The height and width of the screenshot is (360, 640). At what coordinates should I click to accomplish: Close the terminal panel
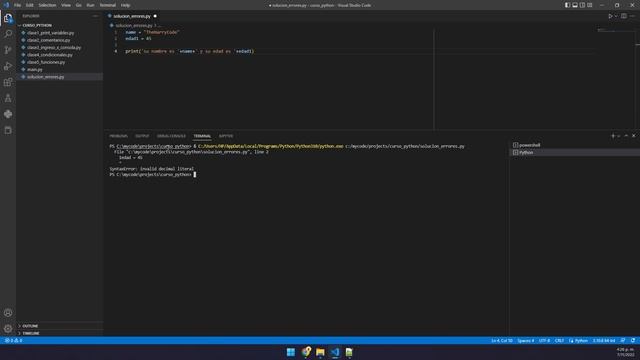[x=633, y=136]
